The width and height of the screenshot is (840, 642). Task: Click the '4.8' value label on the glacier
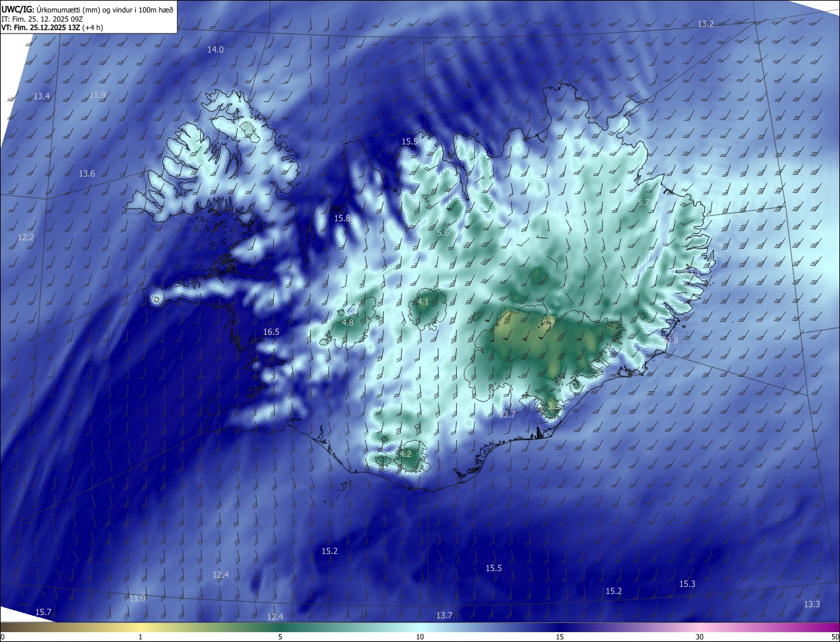coord(348,323)
